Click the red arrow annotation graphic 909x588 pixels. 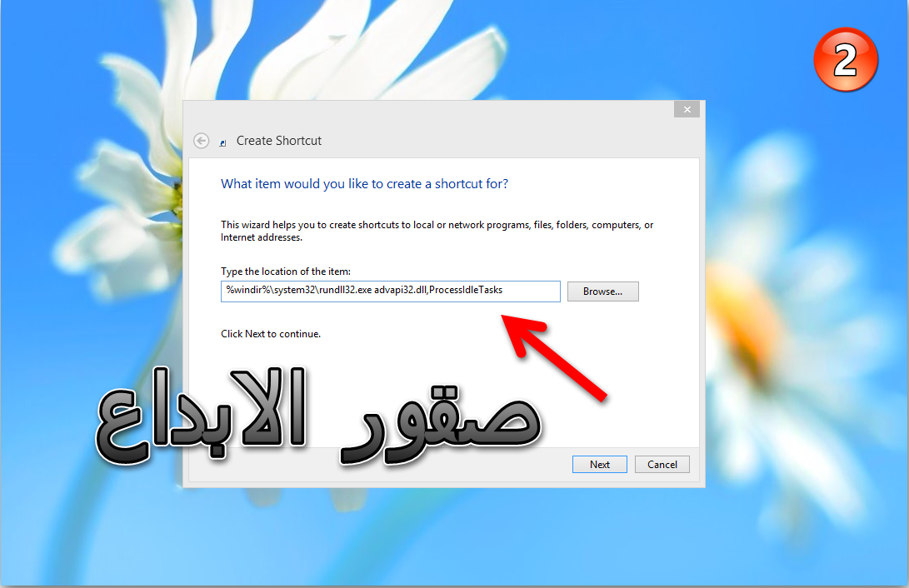tap(553, 357)
